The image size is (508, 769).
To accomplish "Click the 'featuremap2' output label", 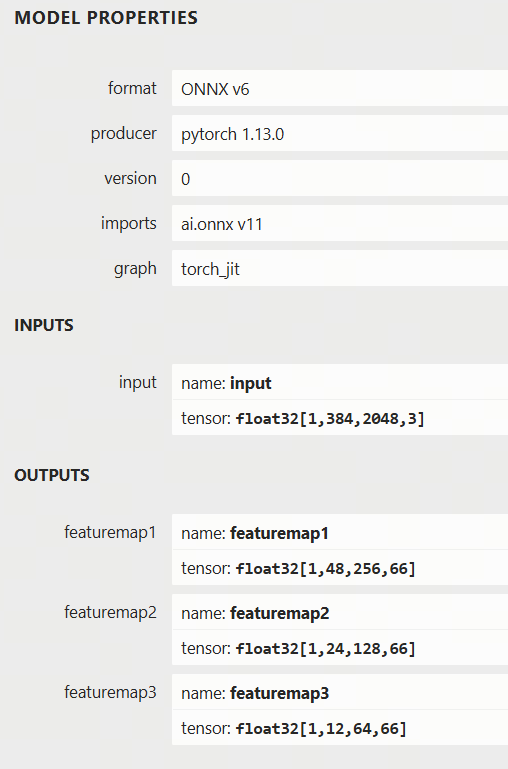I will point(110,612).
